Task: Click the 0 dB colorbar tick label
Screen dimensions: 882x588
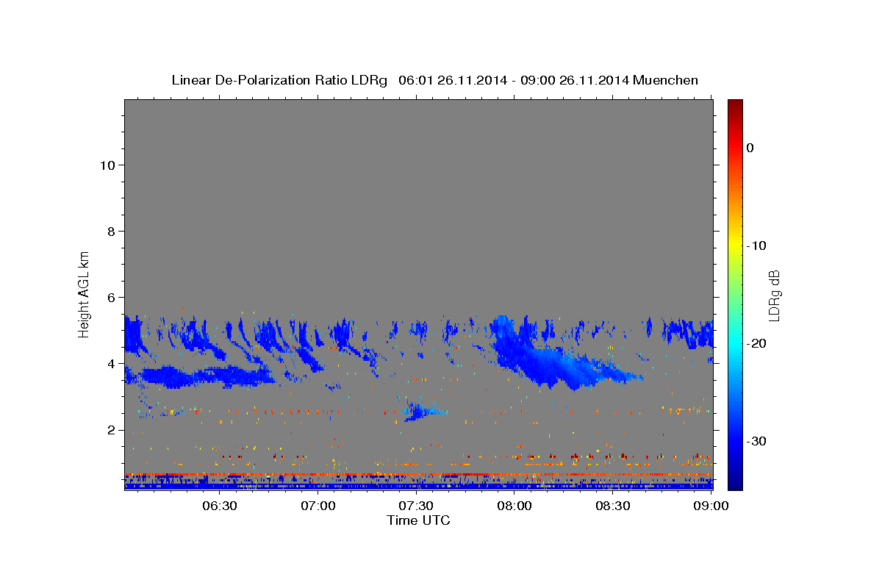Action: pyautogui.click(x=750, y=148)
